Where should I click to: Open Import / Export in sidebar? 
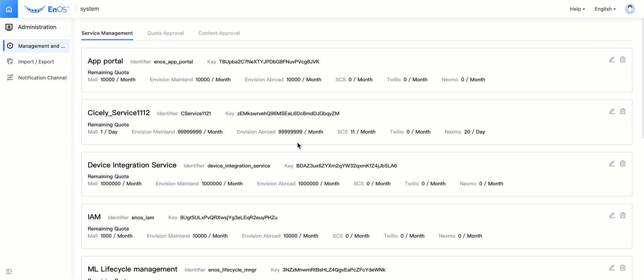click(36, 62)
